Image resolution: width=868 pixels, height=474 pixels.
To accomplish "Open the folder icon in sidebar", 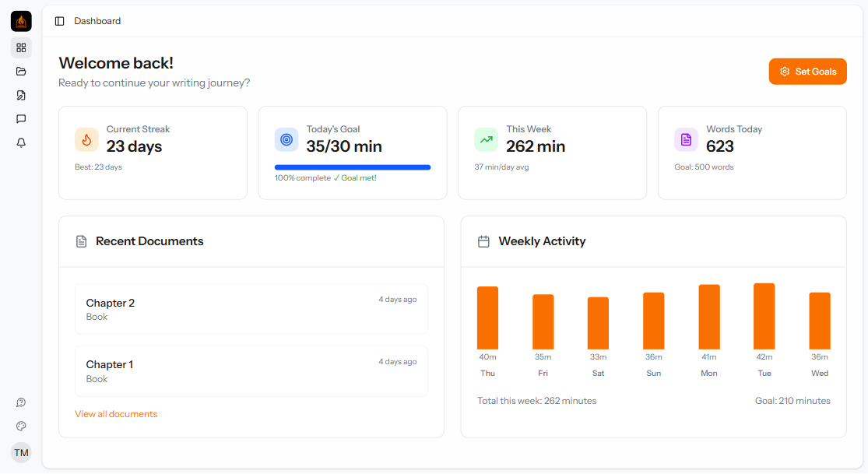I will coord(21,72).
